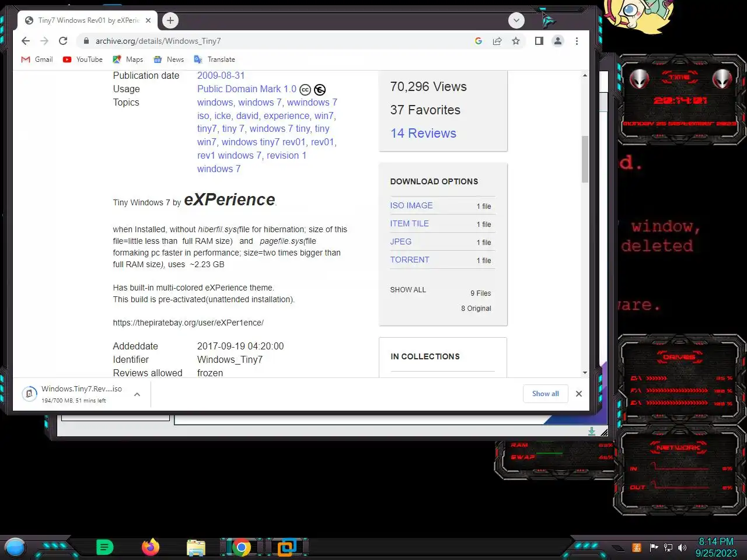Click the public domain mark icon
This screenshot has height=560, width=747.
click(x=320, y=90)
